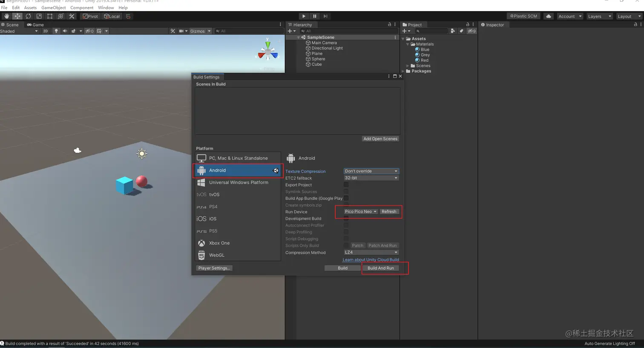Select the Grey material in Project

click(x=423, y=55)
